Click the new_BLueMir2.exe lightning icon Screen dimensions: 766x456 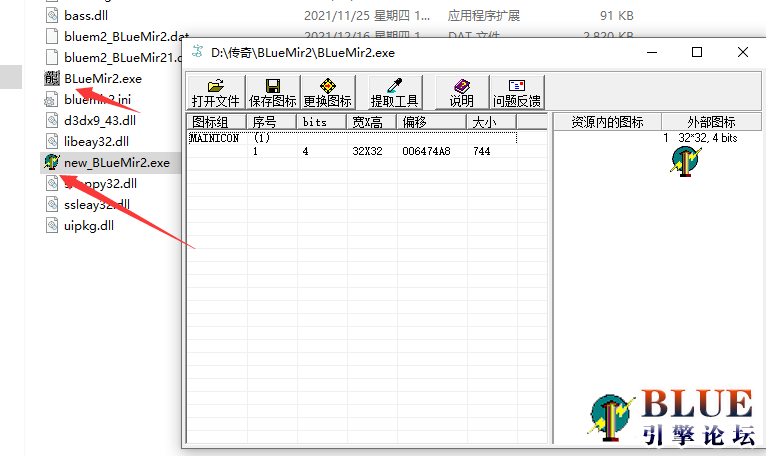52,162
